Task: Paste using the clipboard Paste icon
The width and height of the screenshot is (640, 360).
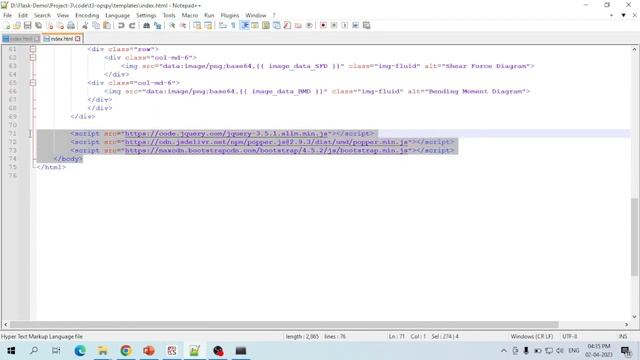Action: (x=107, y=25)
